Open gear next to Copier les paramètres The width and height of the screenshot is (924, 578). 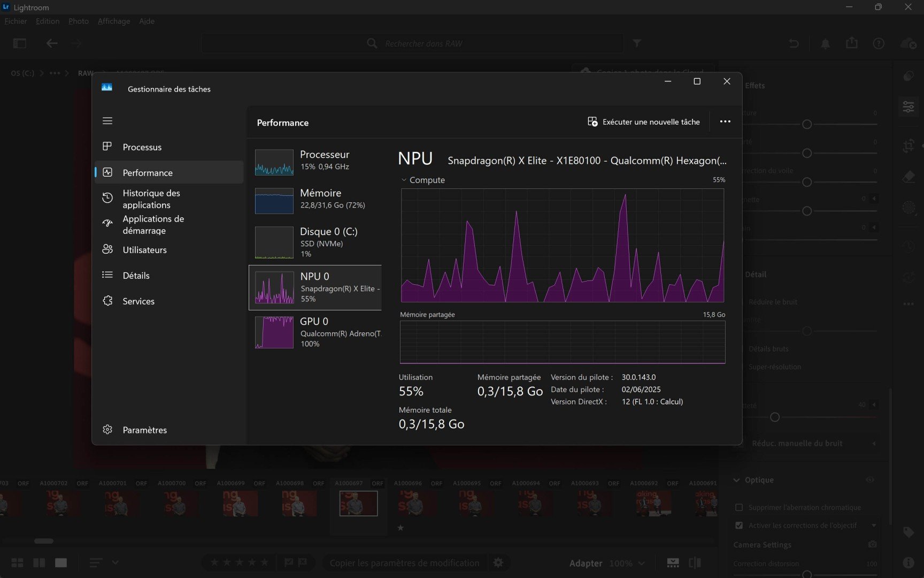point(498,562)
